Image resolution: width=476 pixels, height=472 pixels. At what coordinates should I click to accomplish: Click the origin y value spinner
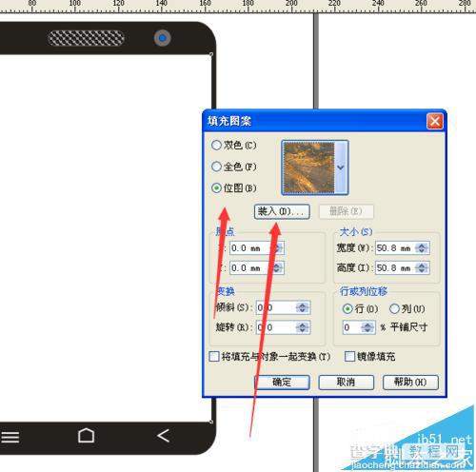278,268
